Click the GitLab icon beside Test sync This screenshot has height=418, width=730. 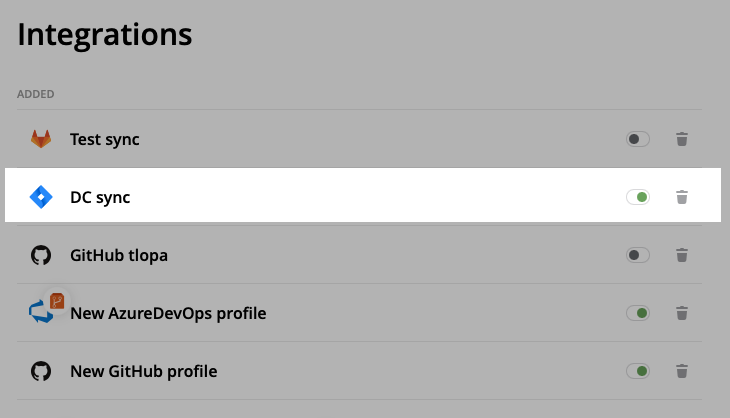41,139
